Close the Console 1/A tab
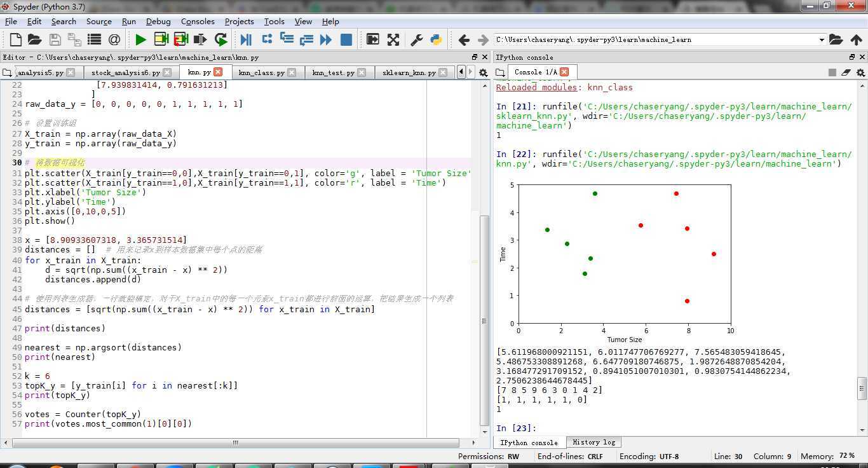The image size is (868, 468). coord(564,72)
